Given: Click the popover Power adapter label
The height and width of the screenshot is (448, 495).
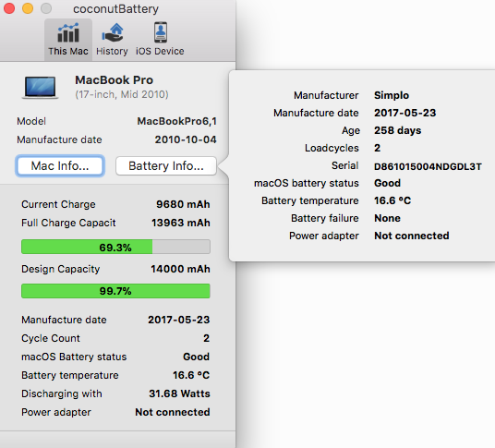Looking at the screenshot, I should point(324,236).
